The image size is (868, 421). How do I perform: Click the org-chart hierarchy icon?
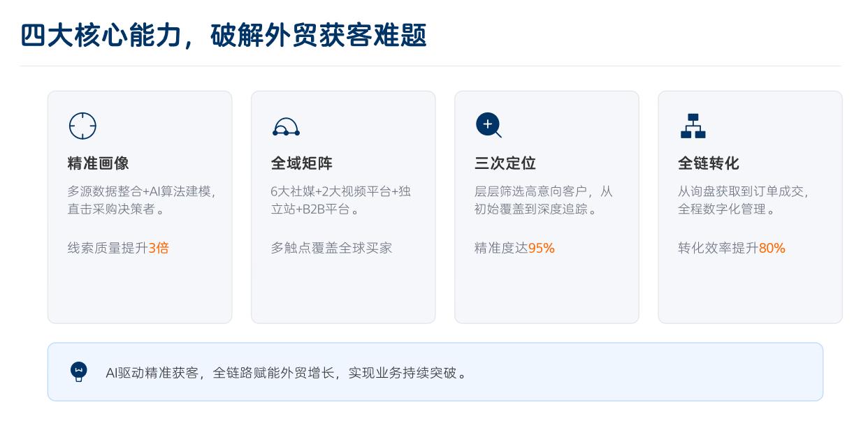point(693,126)
